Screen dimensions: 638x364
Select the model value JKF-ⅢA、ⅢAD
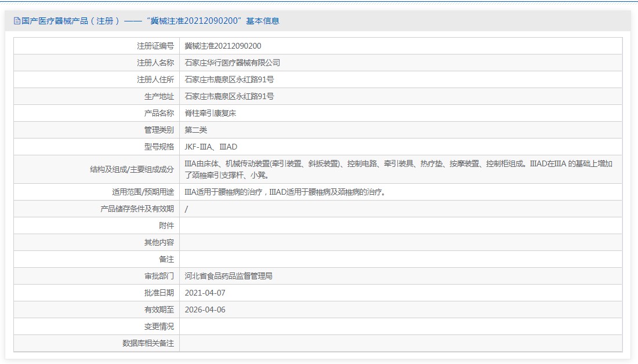211,147
